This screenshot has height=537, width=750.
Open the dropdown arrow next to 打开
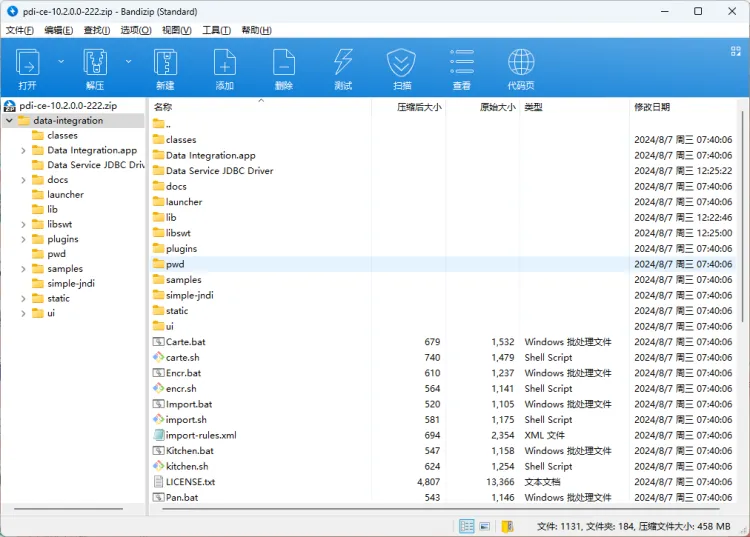pyautogui.click(x=61, y=61)
